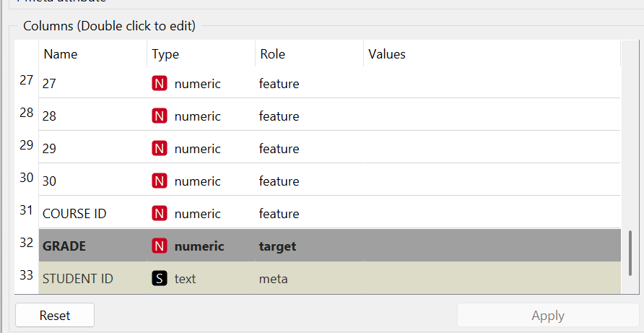This screenshot has width=644, height=333.
Task: Open the target role cell for GRADE
Action: (x=309, y=246)
